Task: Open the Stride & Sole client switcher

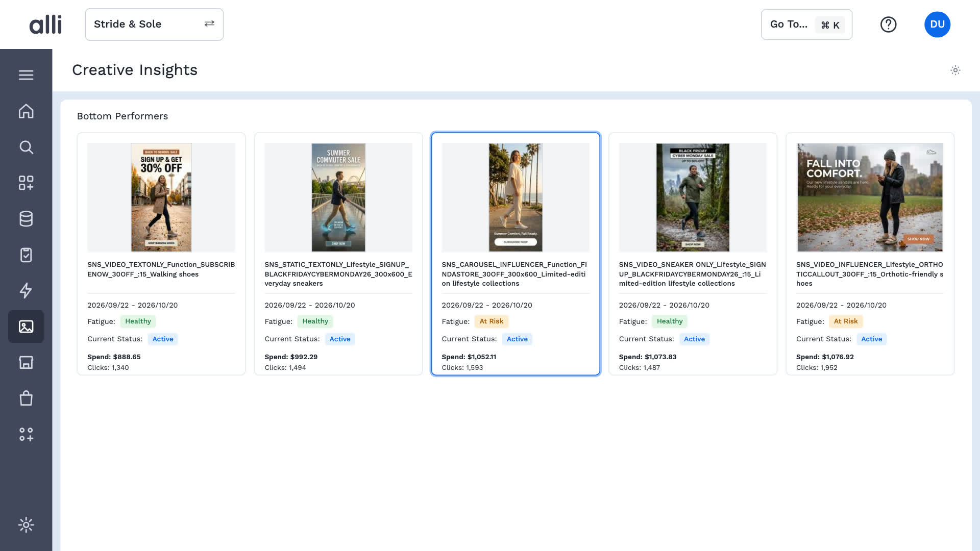Action: (154, 24)
